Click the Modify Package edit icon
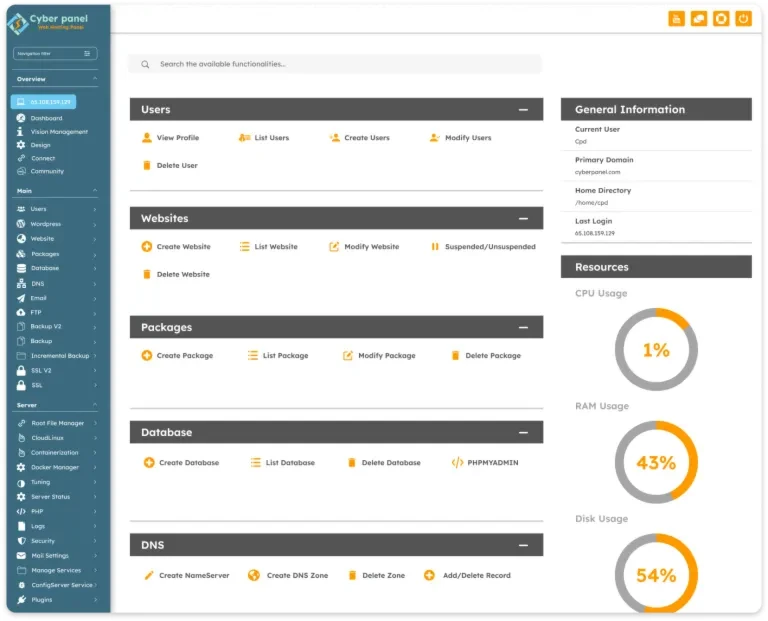 coord(348,355)
